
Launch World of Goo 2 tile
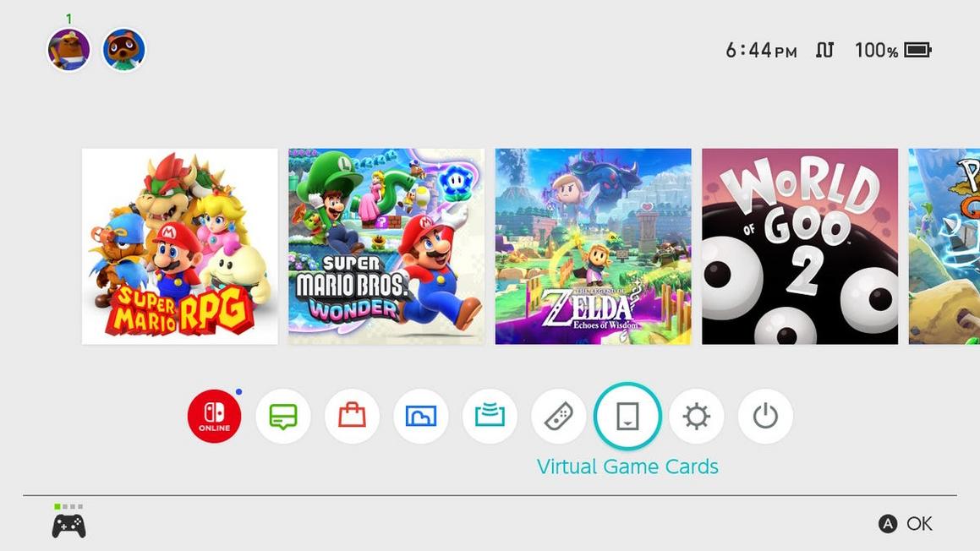800,246
